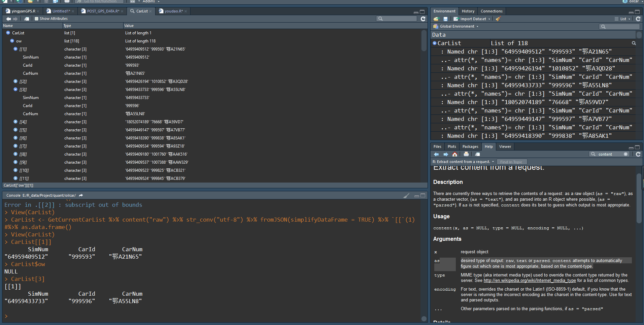Refresh the CarList data viewer
Screen dimensions: 644x325
pyautogui.click(x=423, y=19)
